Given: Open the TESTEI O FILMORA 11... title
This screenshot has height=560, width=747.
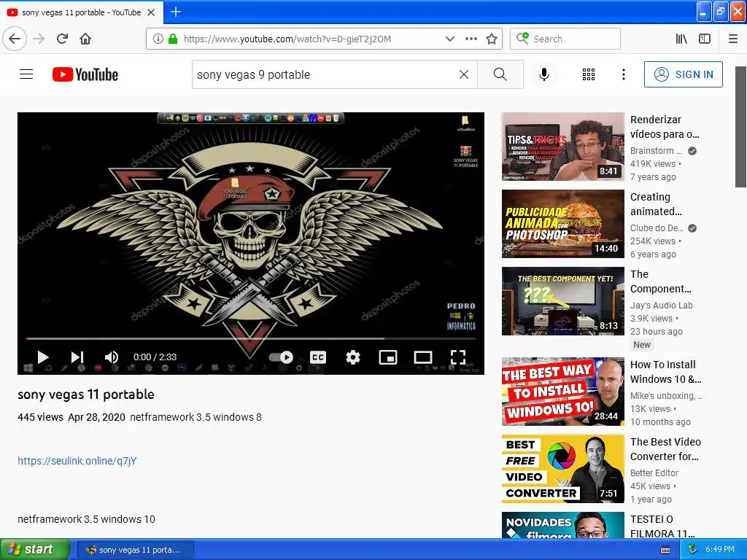Looking at the screenshot, I should click(662, 526).
